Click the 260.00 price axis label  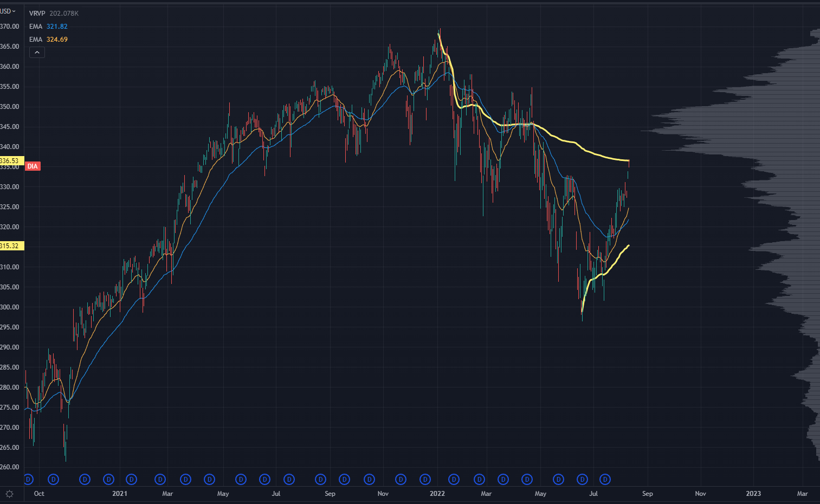[x=10, y=467]
